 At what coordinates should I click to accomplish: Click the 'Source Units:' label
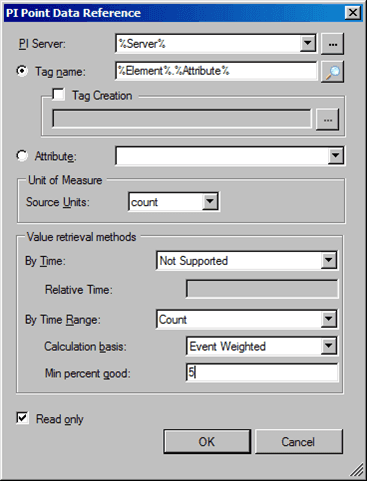(x=58, y=202)
